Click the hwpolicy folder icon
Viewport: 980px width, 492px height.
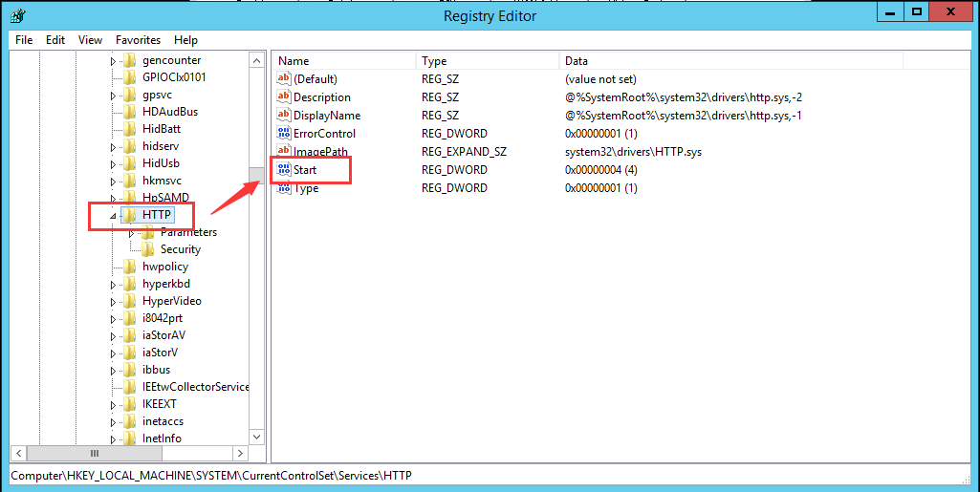(x=129, y=267)
